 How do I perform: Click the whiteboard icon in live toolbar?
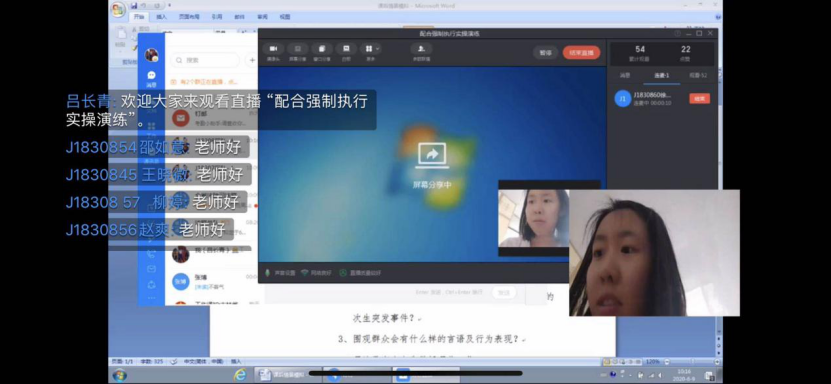pos(346,49)
